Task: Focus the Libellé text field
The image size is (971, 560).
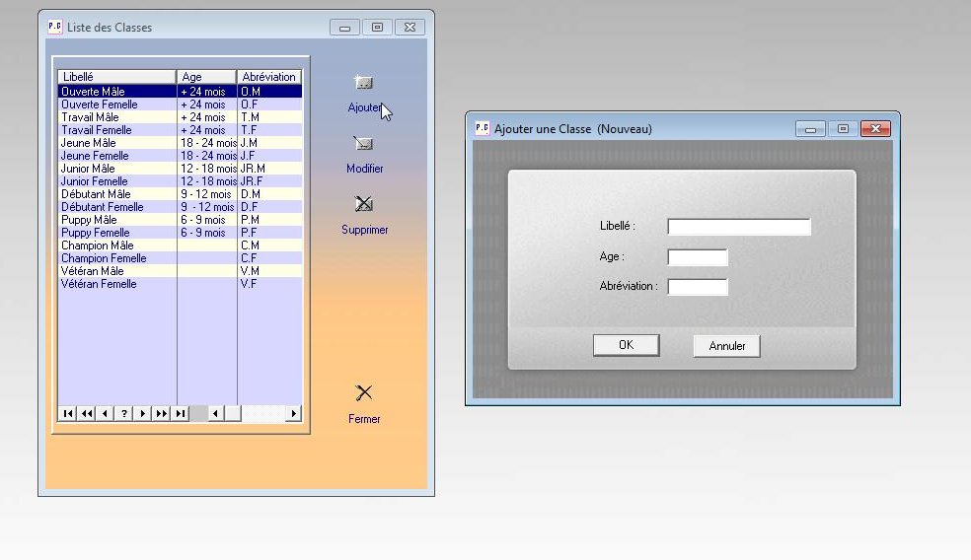Action: (738, 227)
